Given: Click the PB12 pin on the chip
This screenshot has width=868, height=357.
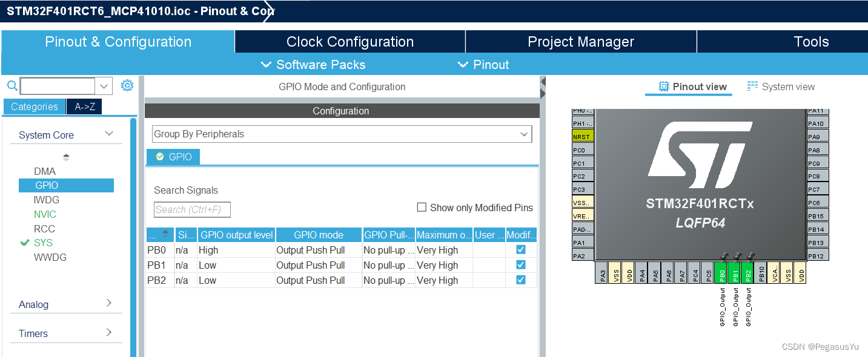Looking at the screenshot, I should pos(817,256).
